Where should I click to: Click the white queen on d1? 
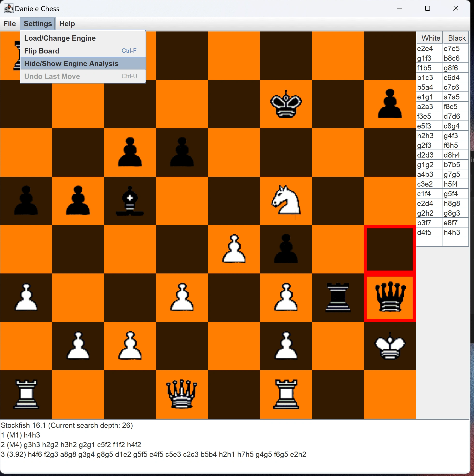pos(182,394)
